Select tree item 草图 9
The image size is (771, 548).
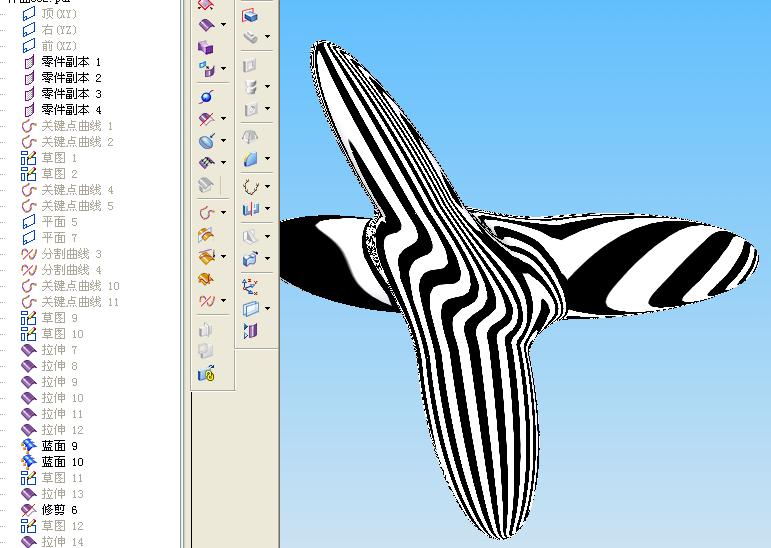pyautogui.click(x=50, y=318)
